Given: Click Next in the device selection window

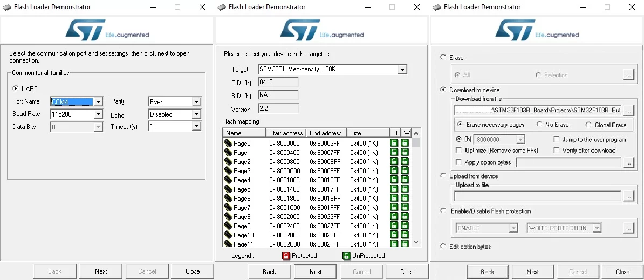Looking at the screenshot, I should [x=316, y=272].
